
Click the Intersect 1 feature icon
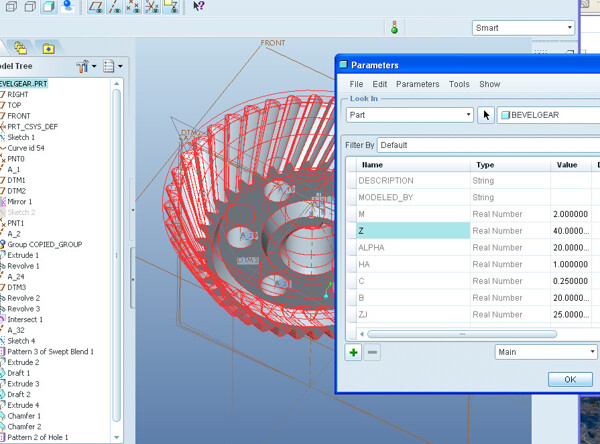[2, 319]
